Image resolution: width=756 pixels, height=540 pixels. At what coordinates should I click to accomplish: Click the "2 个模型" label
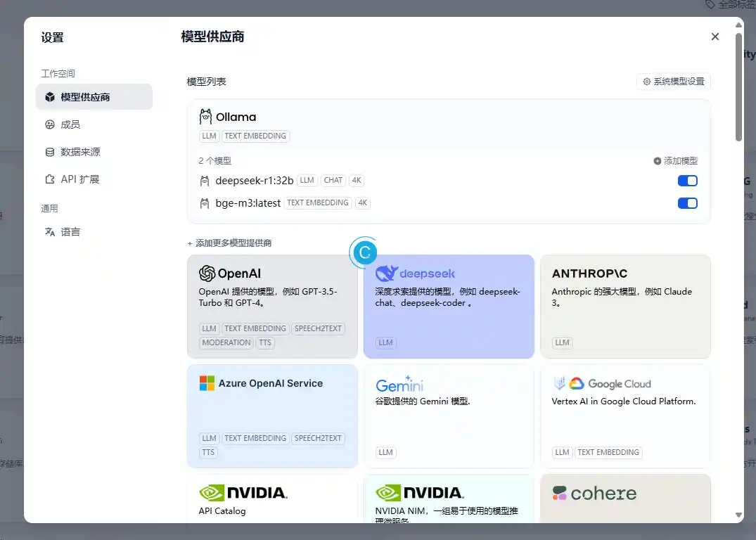click(215, 161)
